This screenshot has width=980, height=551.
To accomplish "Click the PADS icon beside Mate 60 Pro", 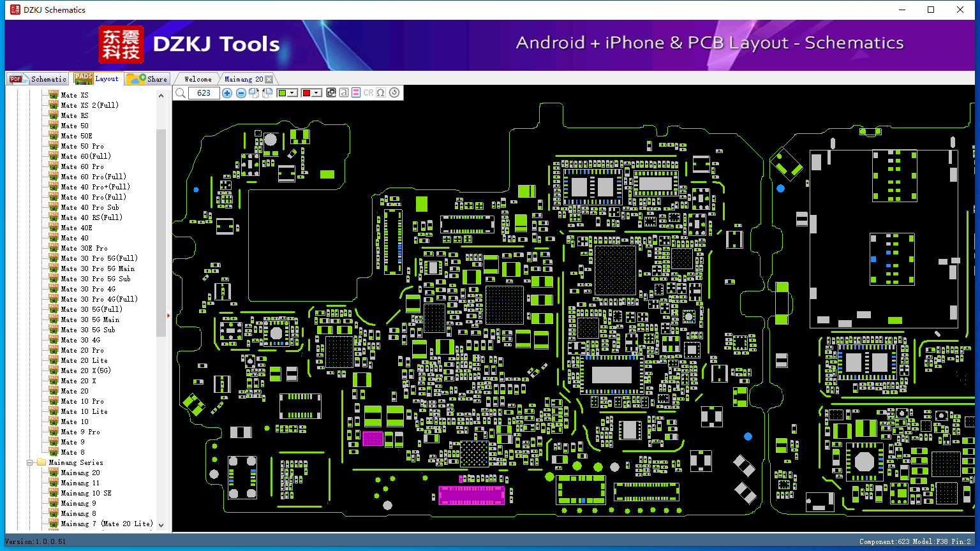I will [54, 166].
